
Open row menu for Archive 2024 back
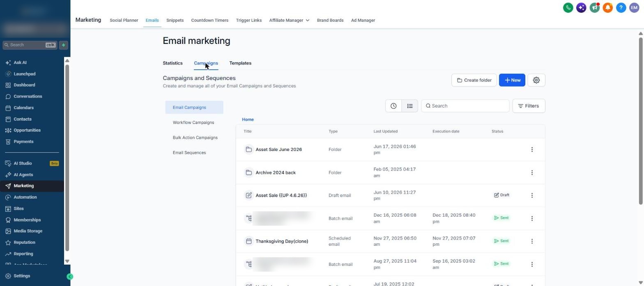click(x=532, y=172)
